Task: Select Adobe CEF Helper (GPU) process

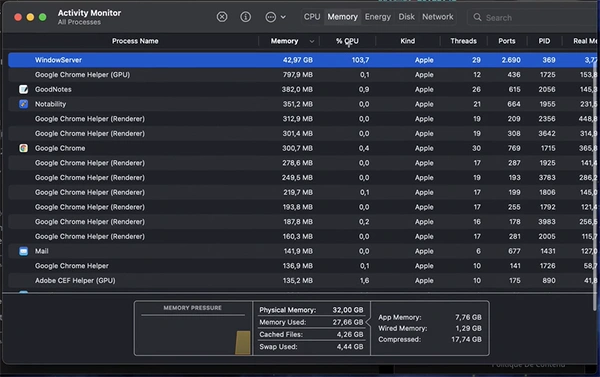Action: [x=302, y=281]
